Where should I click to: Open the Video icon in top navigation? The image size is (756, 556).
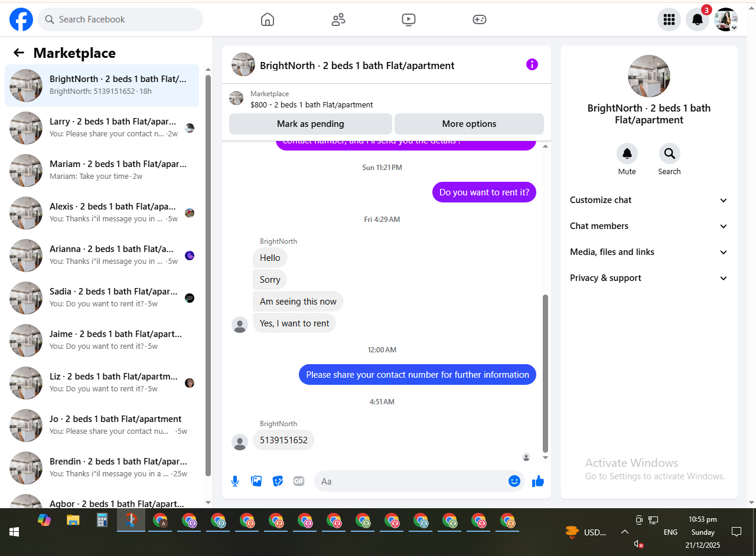coord(408,19)
